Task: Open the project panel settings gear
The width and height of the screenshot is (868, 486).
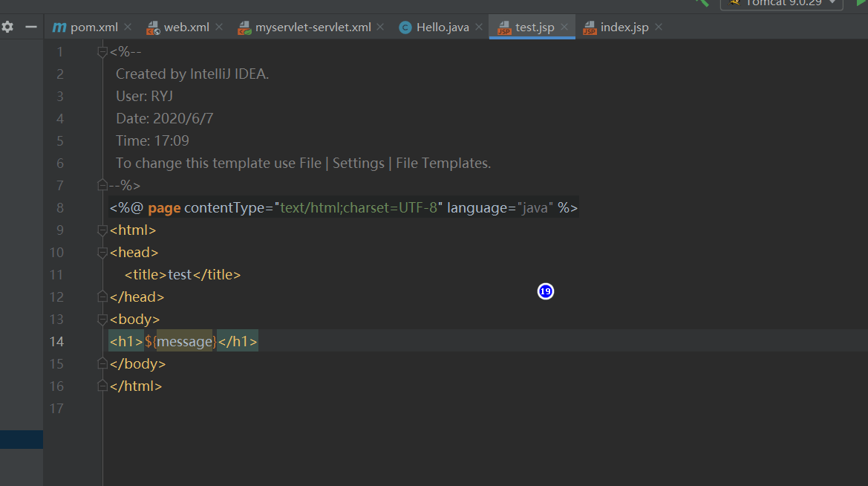Action: coord(7,27)
